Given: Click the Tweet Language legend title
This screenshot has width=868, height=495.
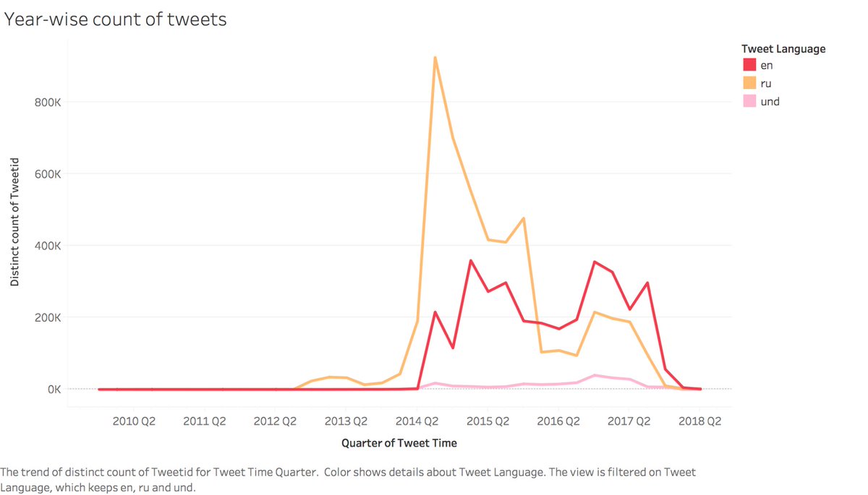Looking at the screenshot, I should click(783, 49).
